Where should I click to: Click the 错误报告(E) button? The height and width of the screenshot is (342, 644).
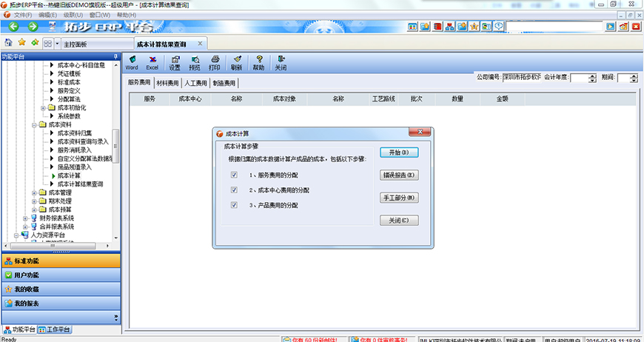pyautogui.click(x=399, y=175)
